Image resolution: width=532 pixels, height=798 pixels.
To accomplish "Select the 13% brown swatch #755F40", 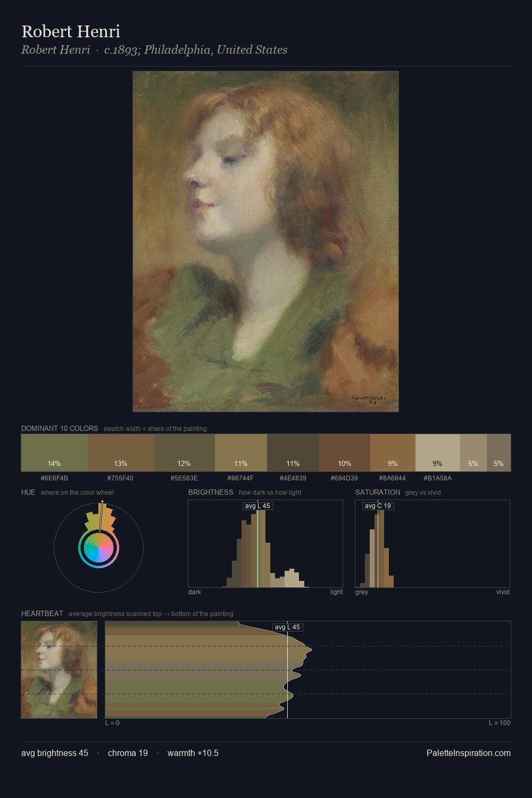I will click(121, 453).
